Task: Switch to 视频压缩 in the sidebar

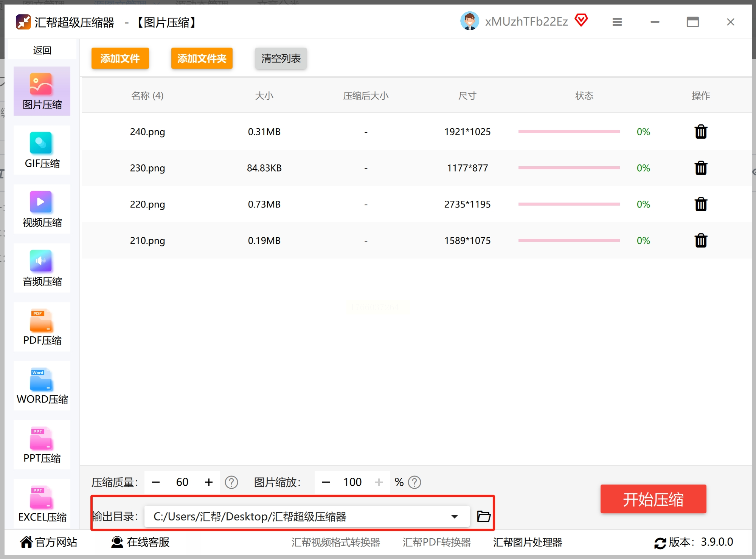Action: pyautogui.click(x=42, y=209)
